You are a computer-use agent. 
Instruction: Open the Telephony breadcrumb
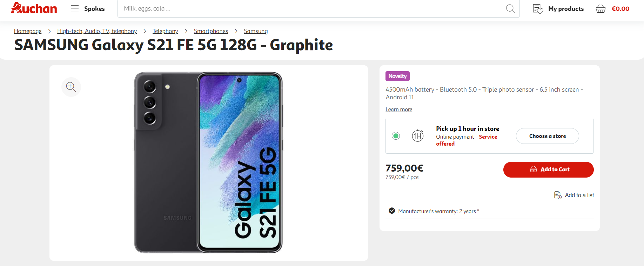tap(165, 31)
